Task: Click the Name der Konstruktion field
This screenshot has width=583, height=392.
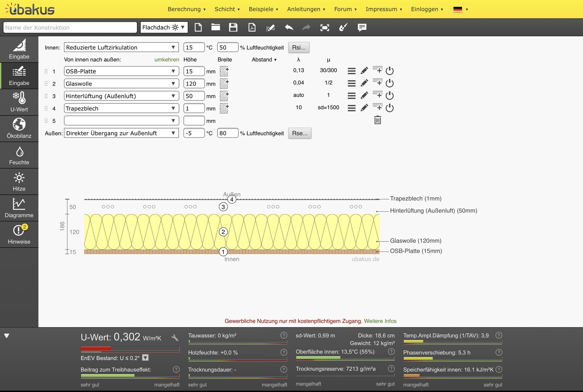Action: [70, 27]
